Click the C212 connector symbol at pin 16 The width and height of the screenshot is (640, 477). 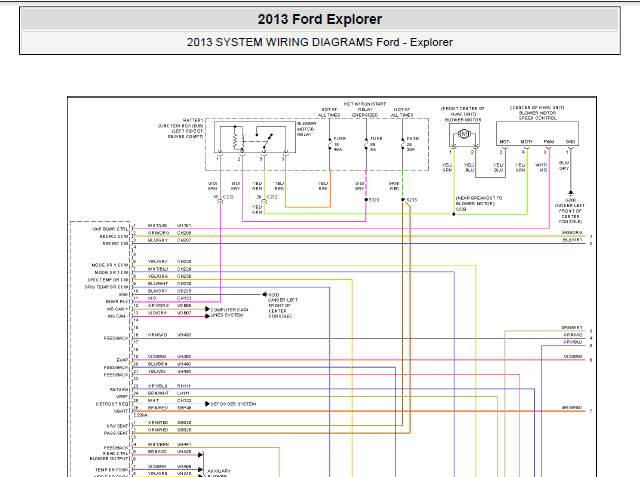220,200
